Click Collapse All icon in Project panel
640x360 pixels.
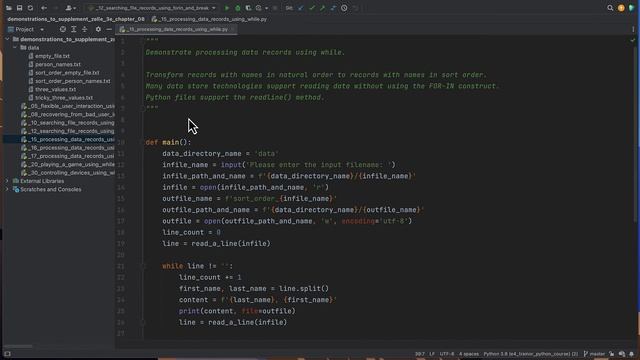[84, 29]
